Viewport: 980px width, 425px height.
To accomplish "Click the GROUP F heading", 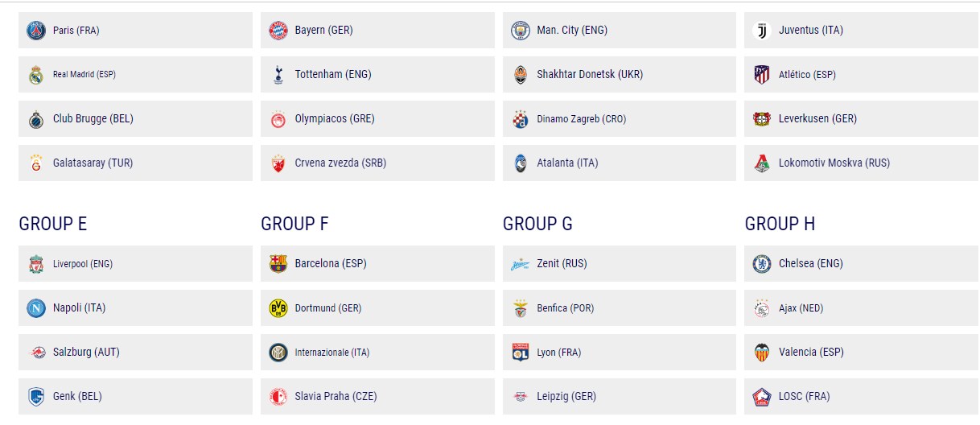I will pyautogui.click(x=294, y=224).
